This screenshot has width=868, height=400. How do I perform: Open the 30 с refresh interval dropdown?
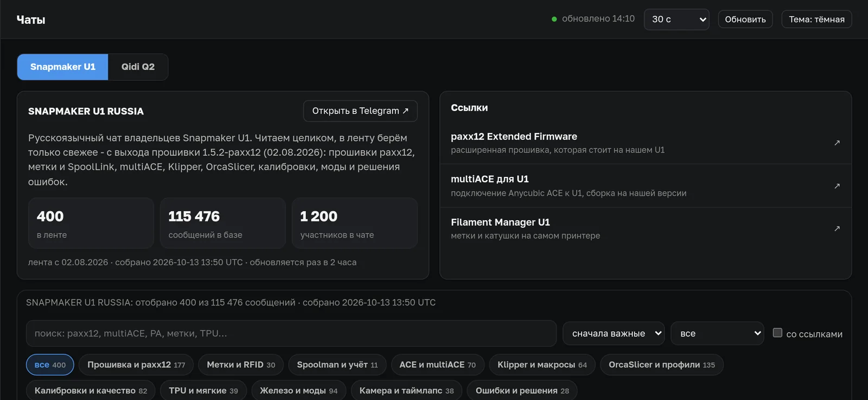[676, 20]
